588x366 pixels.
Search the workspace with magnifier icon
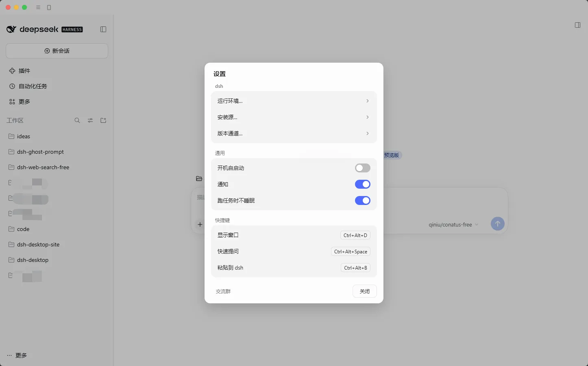[x=77, y=120]
